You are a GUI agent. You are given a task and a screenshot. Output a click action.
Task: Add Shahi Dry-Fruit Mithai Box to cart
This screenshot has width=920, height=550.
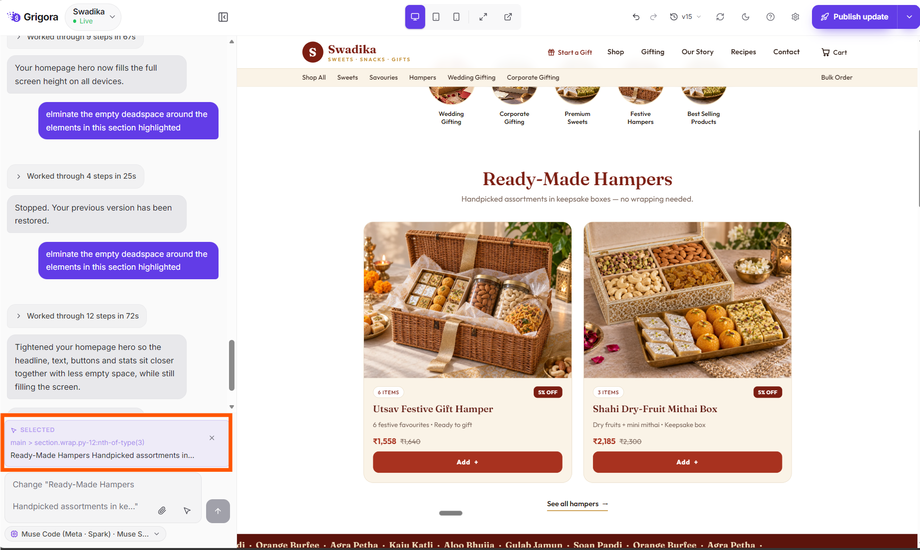687,463
